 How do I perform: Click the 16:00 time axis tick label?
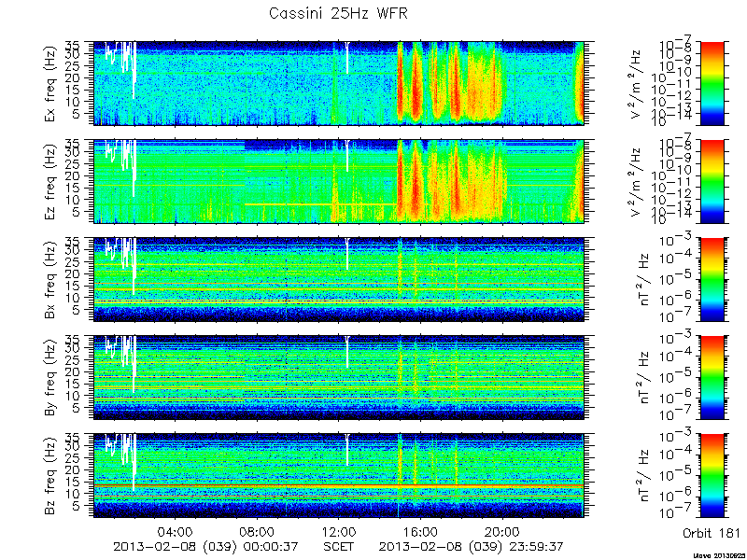point(421,531)
